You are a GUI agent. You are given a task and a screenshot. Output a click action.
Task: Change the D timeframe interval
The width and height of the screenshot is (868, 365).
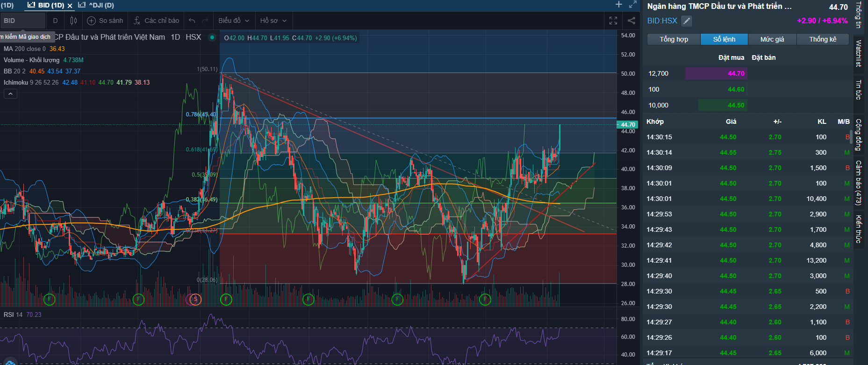coord(55,21)
